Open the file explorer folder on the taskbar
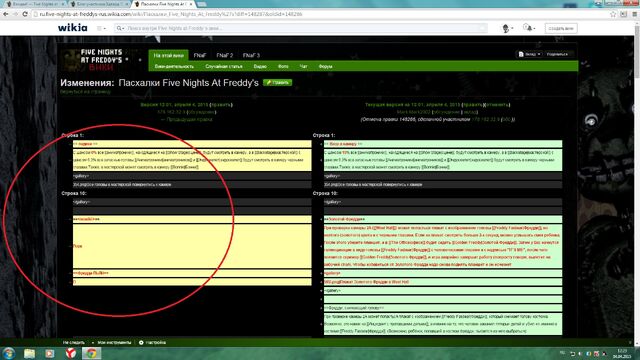This screenshot has width=640, height=360. pos(29,353)
